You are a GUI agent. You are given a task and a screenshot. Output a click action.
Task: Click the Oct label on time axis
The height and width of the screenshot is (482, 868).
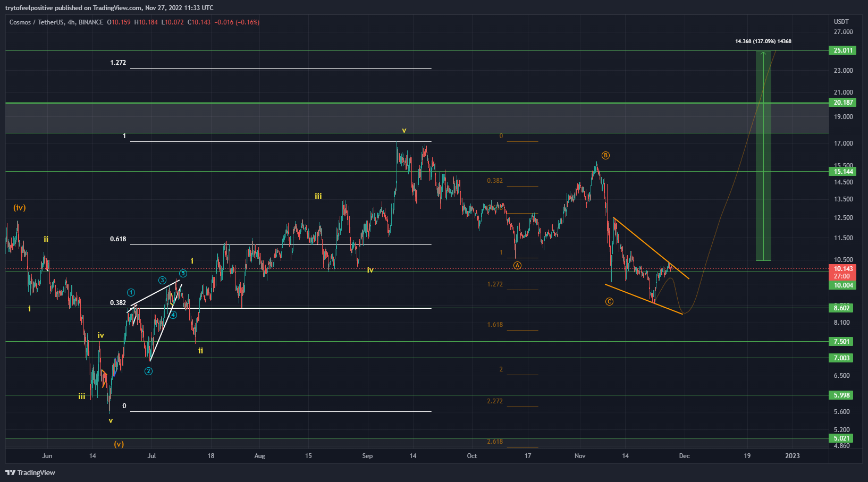[472, 456]
